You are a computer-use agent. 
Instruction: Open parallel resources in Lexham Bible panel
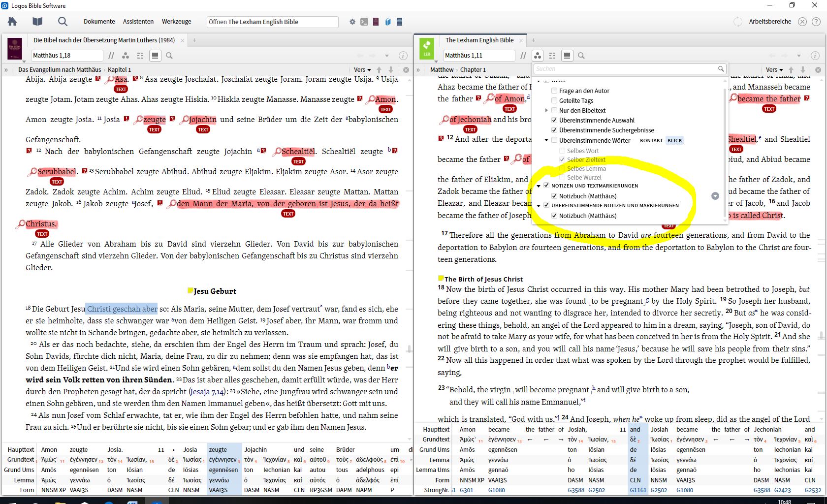(x=523, y=56)
